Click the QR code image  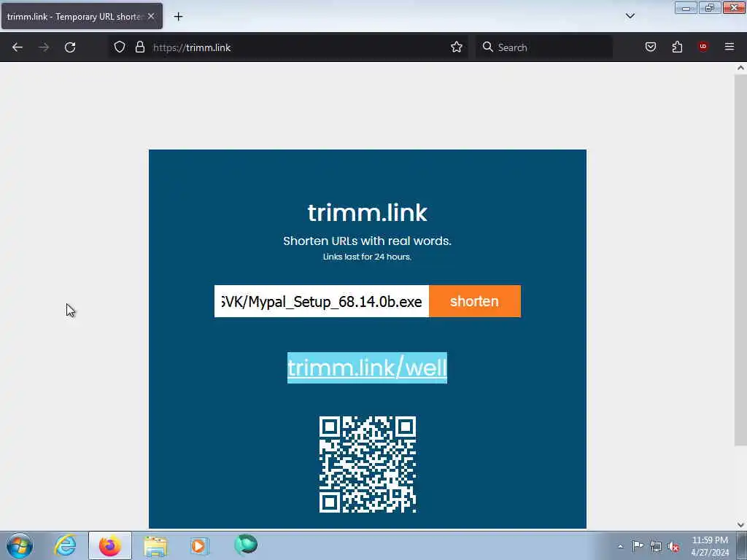coord(368,464)
